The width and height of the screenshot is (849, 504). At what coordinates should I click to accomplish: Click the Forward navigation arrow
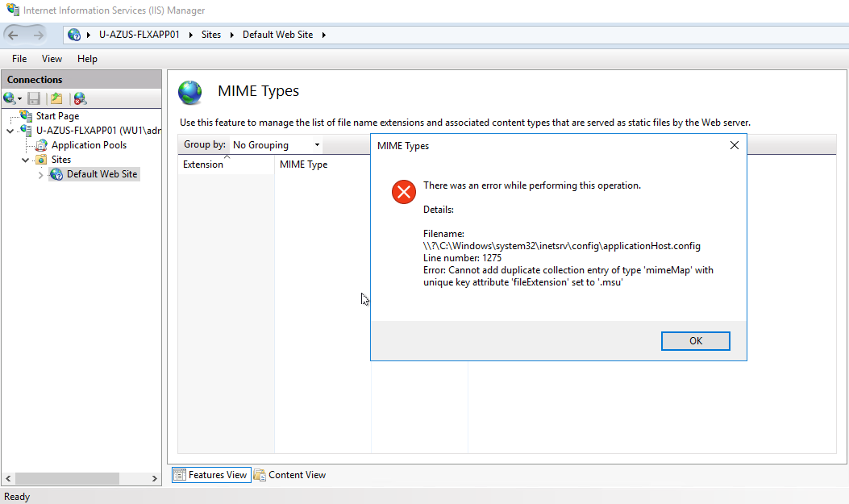pyautogui.click(x=38, y=35)
